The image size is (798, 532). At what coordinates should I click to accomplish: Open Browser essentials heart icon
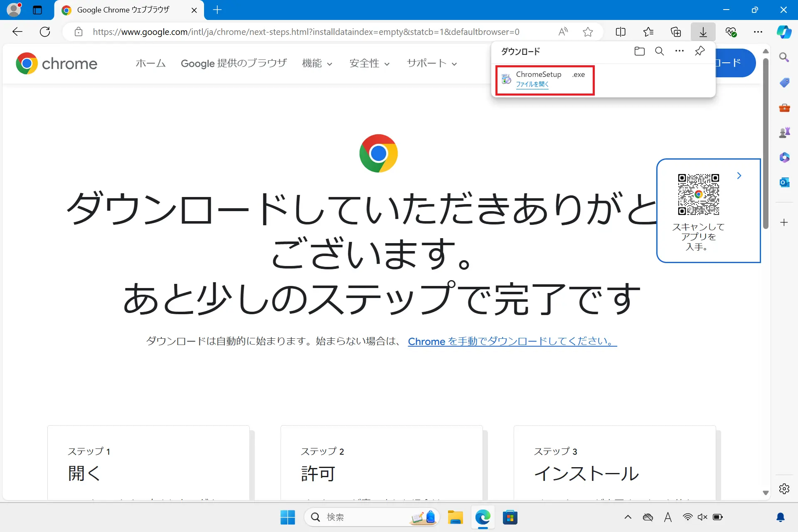point(731,32)
